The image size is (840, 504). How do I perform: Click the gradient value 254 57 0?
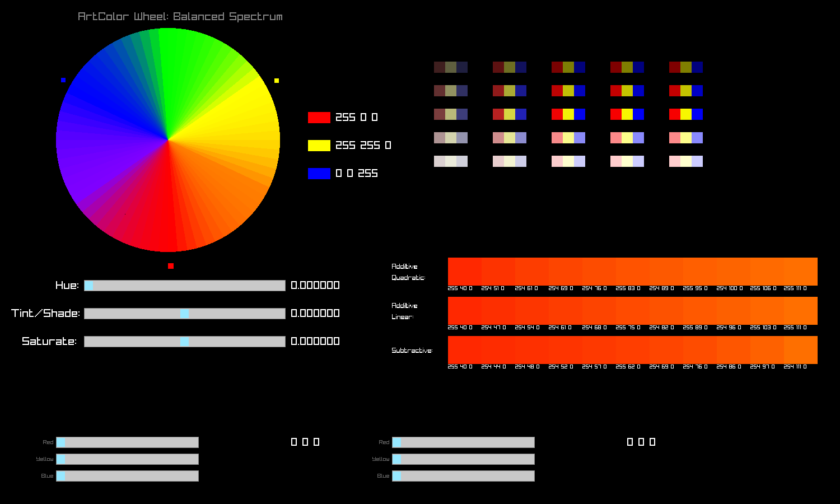594,367
